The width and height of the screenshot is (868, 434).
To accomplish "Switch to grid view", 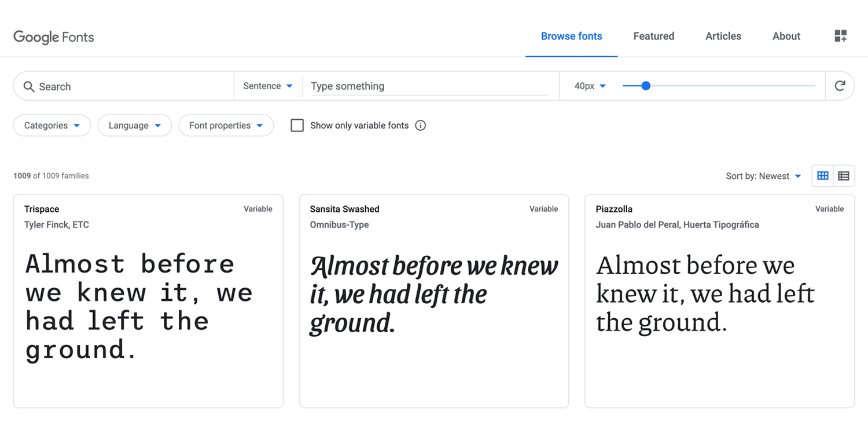I will (x=823, y=176).
